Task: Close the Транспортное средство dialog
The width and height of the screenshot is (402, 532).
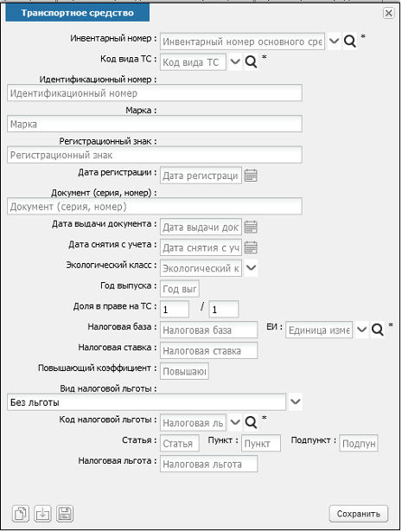Action: tap(389, 13)
